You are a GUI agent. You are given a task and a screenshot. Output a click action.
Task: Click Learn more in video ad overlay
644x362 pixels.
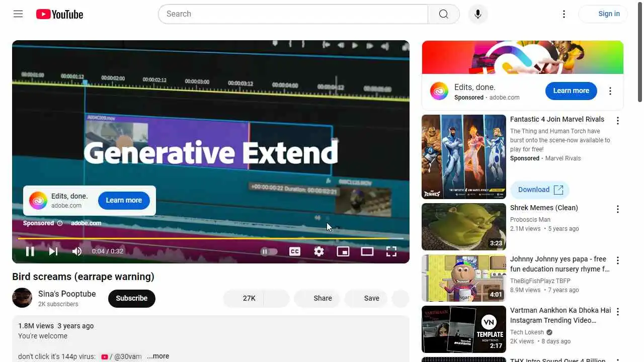pos(124,200)
